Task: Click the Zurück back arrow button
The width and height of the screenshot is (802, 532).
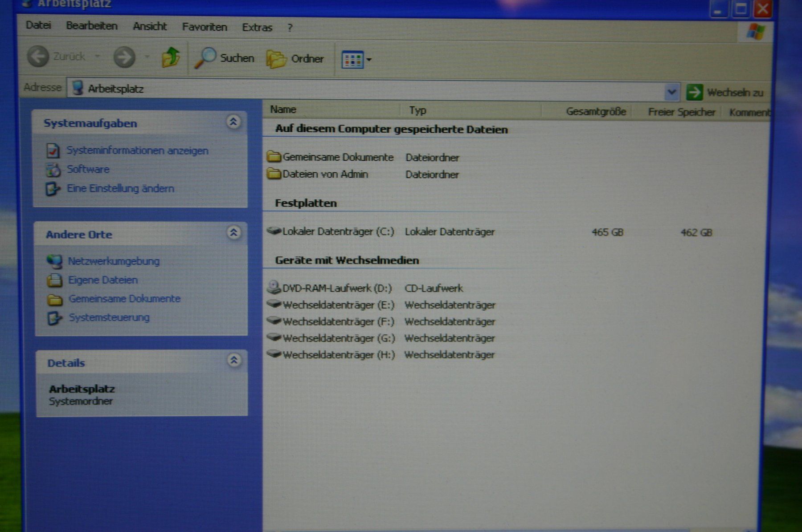Action: (x=38, y=57)
